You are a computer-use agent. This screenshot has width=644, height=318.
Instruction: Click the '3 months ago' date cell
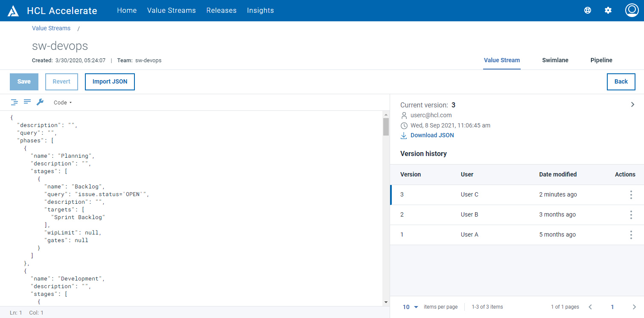(x=557, y=215)
